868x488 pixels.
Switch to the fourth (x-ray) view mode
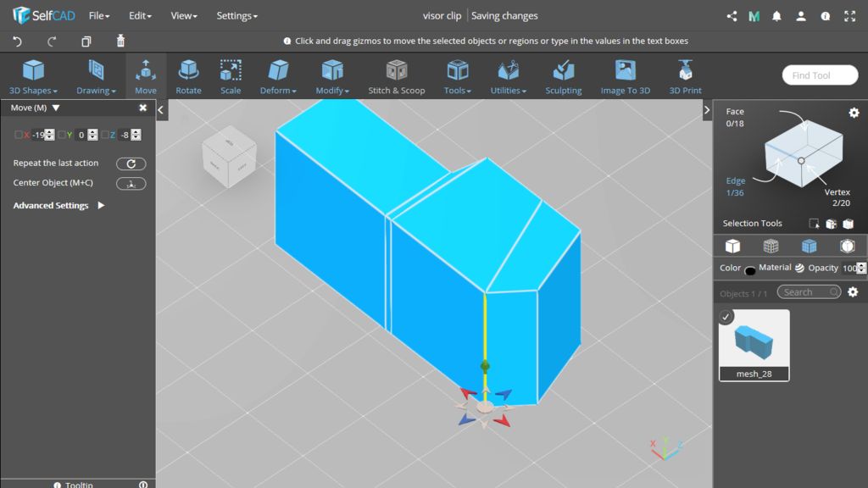coord(847,246)
